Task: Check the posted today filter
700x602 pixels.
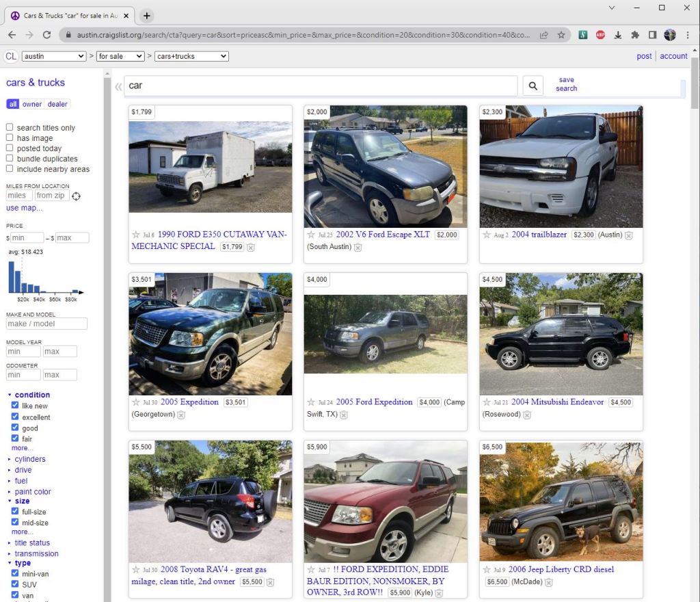Action: pyautogui.click(x=10, y=148)
